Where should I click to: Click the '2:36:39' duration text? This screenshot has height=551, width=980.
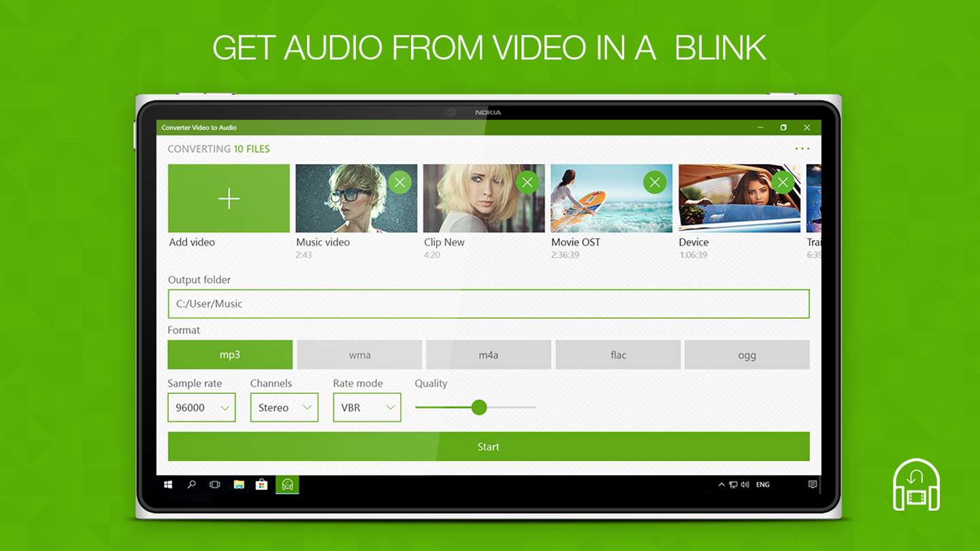click(x=566, y=255)
